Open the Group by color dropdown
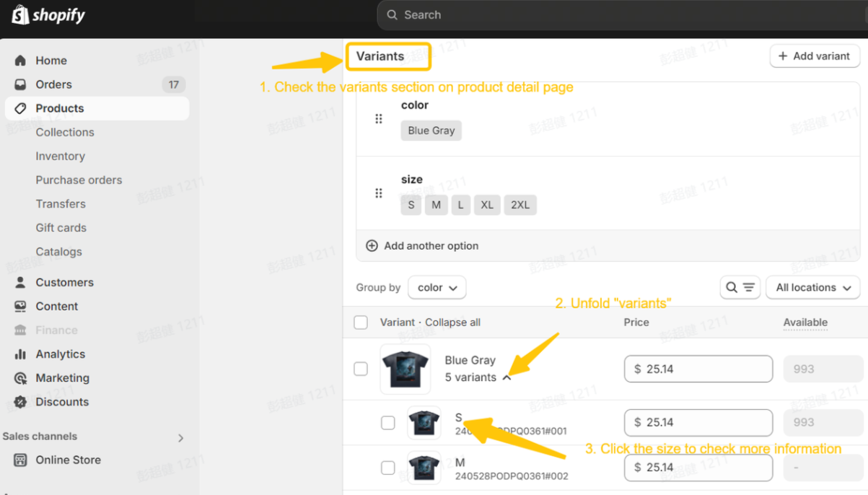This screenshot has width=868, height=495. pos(437,287)
